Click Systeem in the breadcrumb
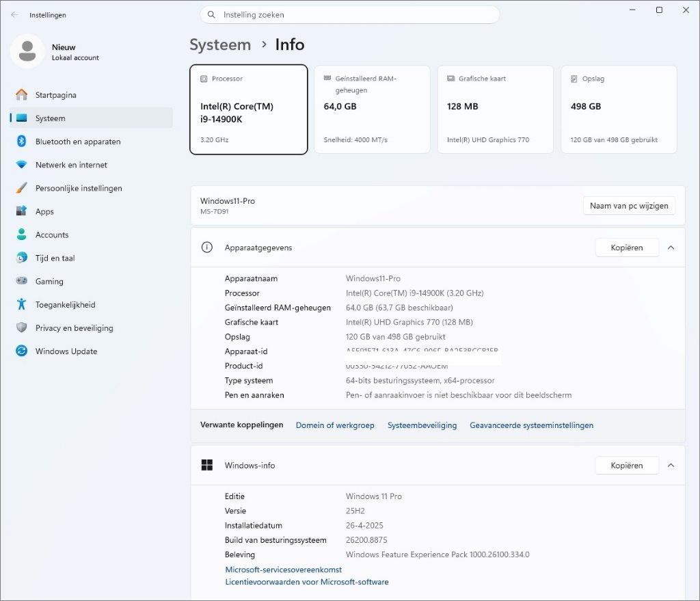Screen dimensions: 700x601 220,44
